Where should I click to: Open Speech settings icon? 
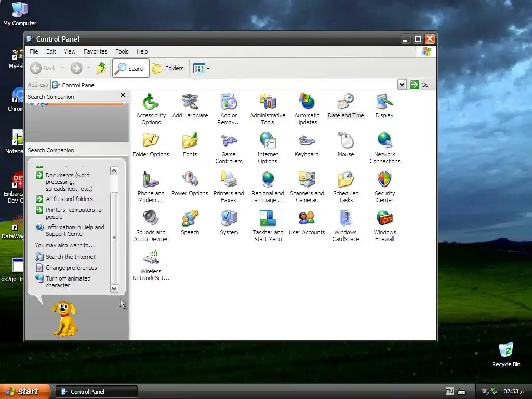[x=190, y=223]
